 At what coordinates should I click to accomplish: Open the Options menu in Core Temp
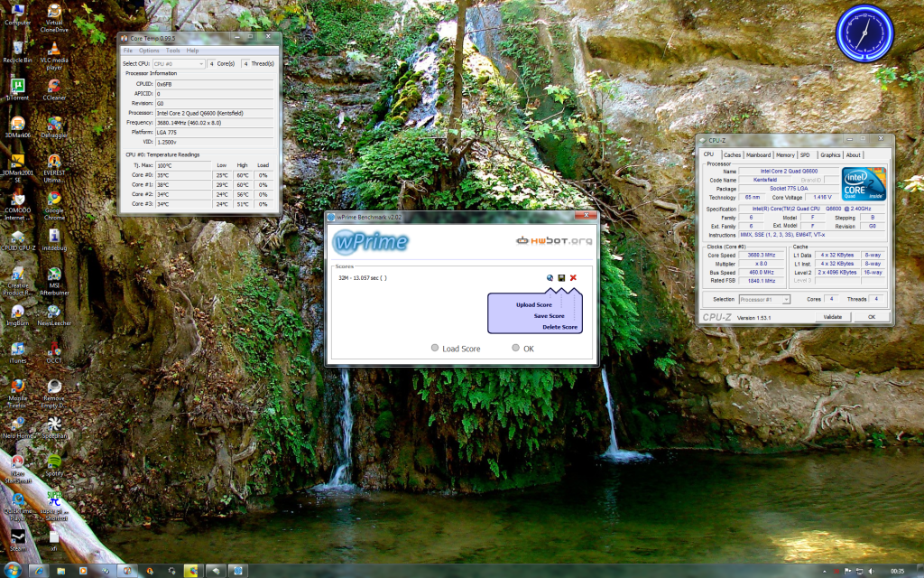tap(149, 51)
